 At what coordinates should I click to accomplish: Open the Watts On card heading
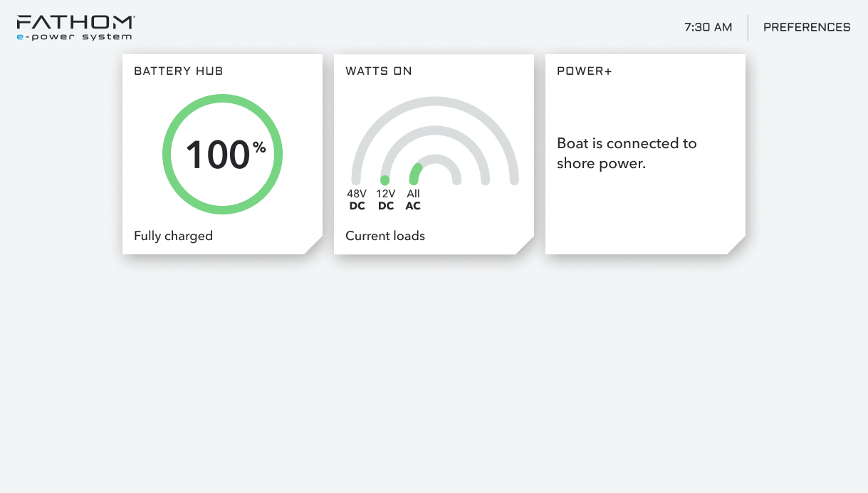point(378,71)
